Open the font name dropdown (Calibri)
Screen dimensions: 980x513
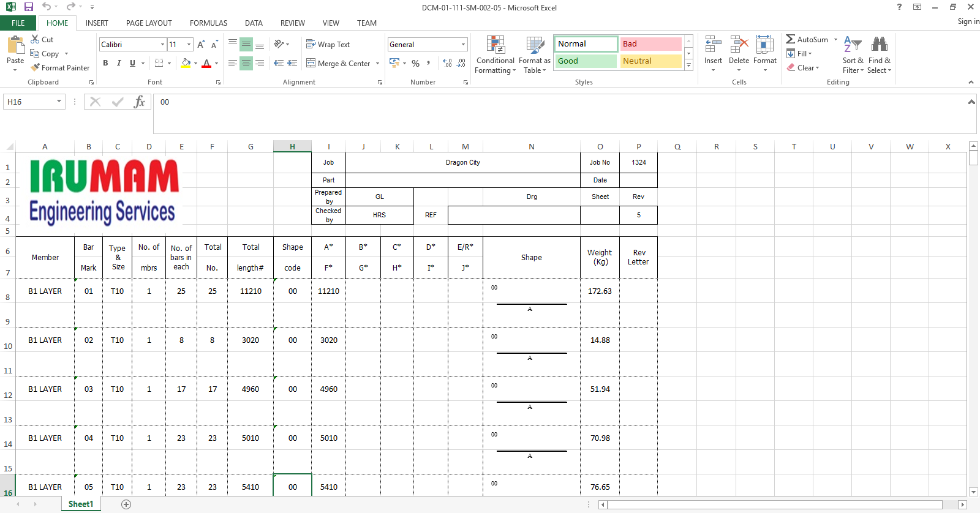click(x=162, y=45)
